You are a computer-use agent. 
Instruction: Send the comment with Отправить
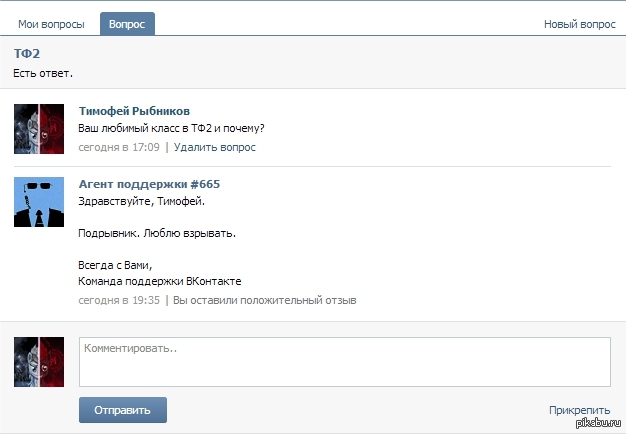[123, 410]
